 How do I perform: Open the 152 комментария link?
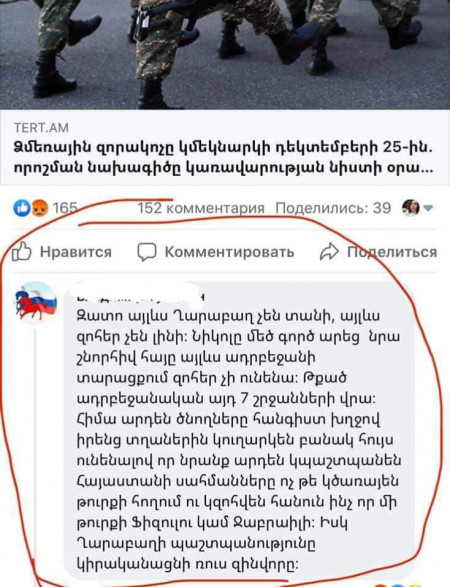[x=201, y=208]
